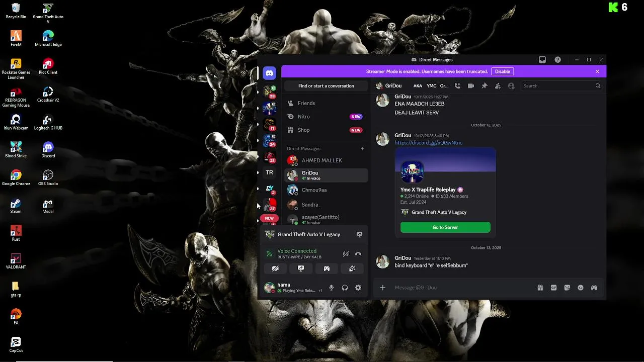
Task: Open Discord help question mark icon
Action: pyautogui.click(x=558, y=60)
